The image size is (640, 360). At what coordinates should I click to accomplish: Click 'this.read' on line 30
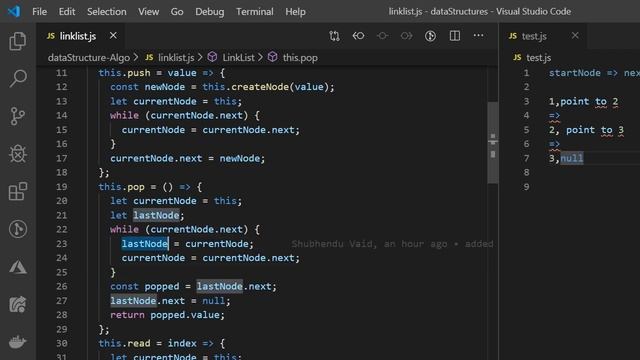click(x=124, y=343)
